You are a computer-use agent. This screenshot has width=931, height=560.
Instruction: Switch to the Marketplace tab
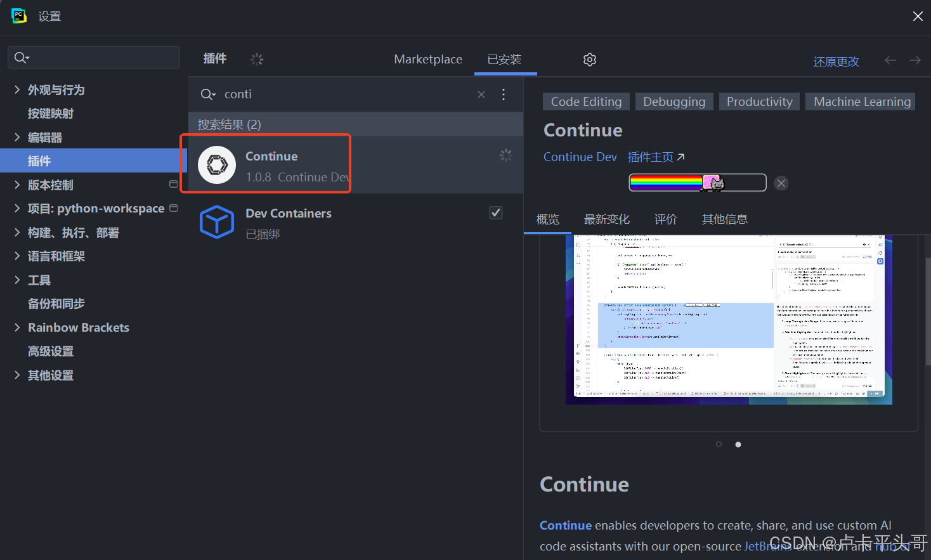pyautogui.click(x=428, y=60)
